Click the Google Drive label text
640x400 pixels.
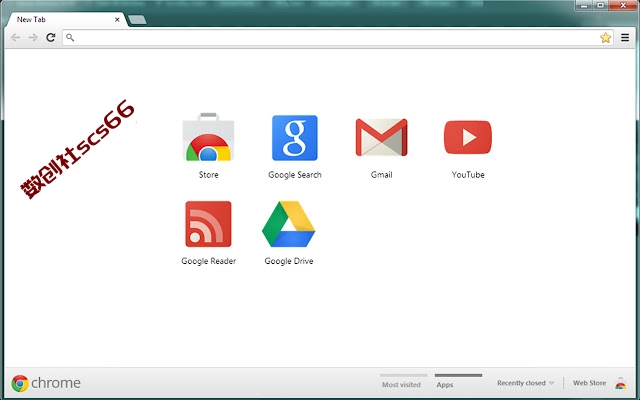pos(289,261)
